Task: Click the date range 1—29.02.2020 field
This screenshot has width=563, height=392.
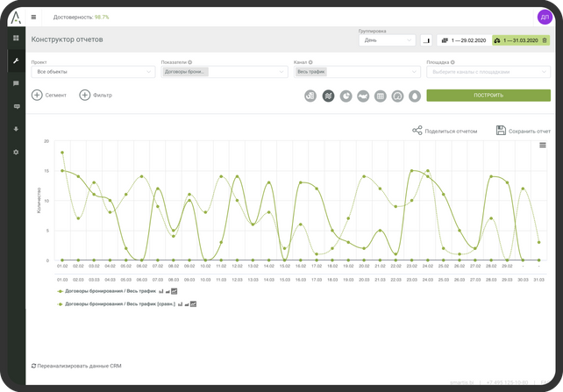Action: click(462, 40)
